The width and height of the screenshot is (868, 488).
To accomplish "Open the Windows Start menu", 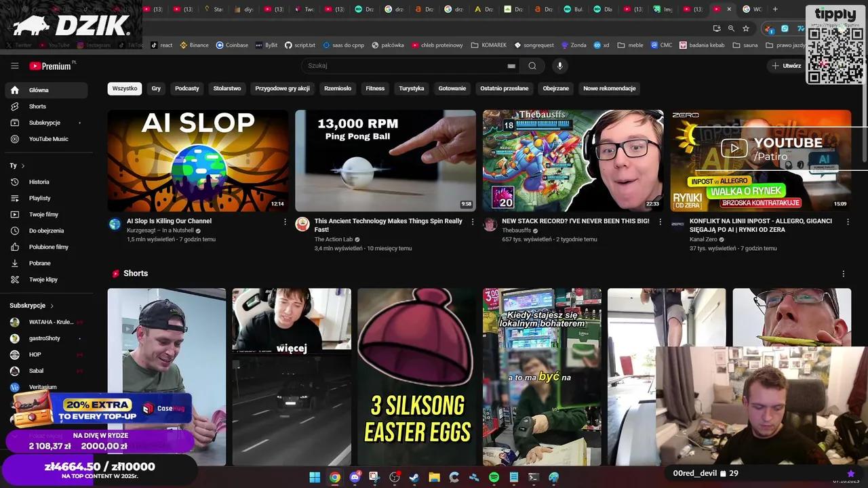I will 315,477.
